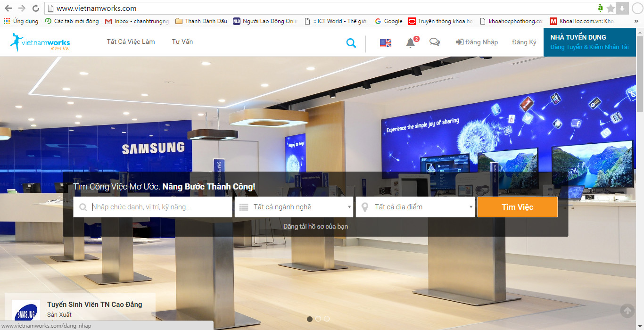Screen dimensions: 644x330
Task: Open the Tư Vấn menu
Action: 182,41
